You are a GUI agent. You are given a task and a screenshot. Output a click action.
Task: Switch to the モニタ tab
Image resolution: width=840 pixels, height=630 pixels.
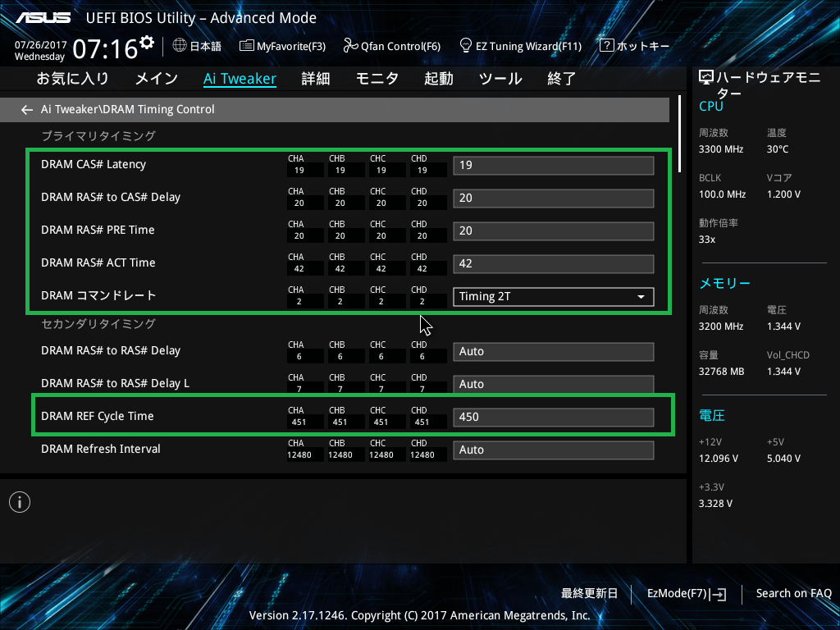coord(377,79)
